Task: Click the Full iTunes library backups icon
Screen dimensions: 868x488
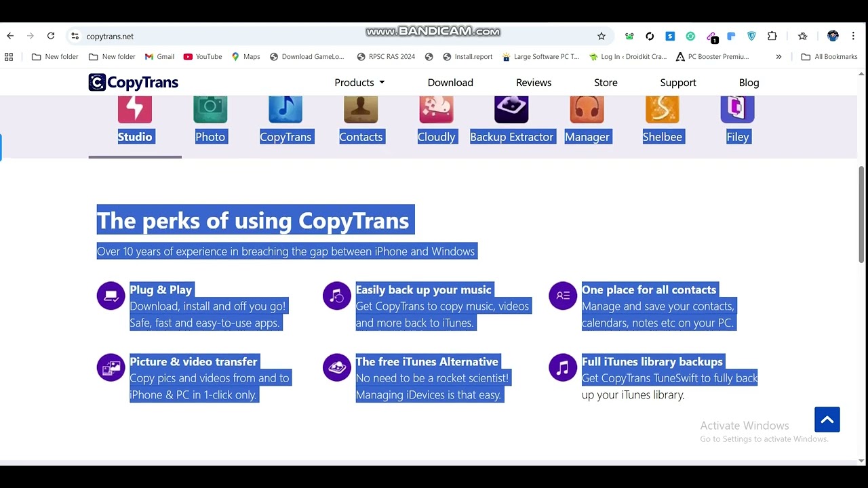Action: point(563,367)
